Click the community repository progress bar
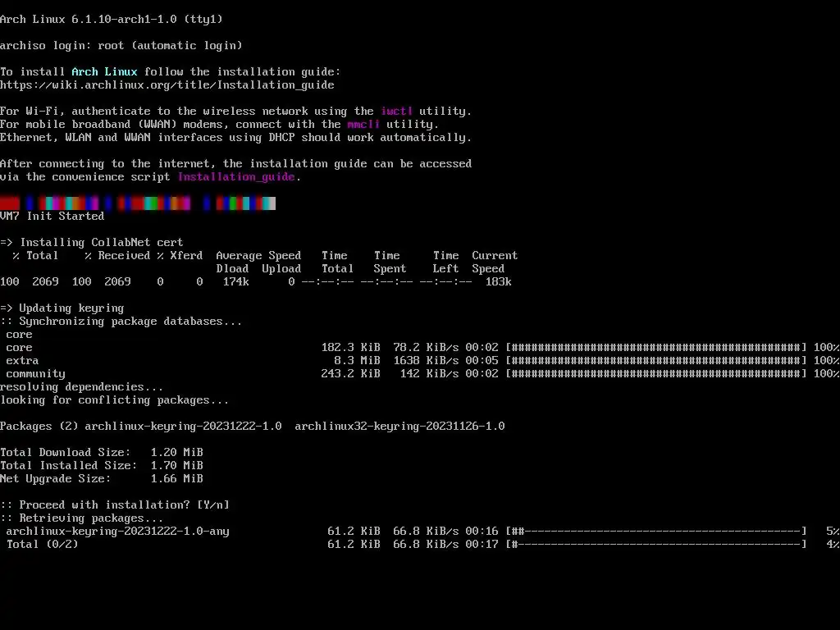Image resolution: width=840 pixels, height=630 pixels. click(656, 374)
